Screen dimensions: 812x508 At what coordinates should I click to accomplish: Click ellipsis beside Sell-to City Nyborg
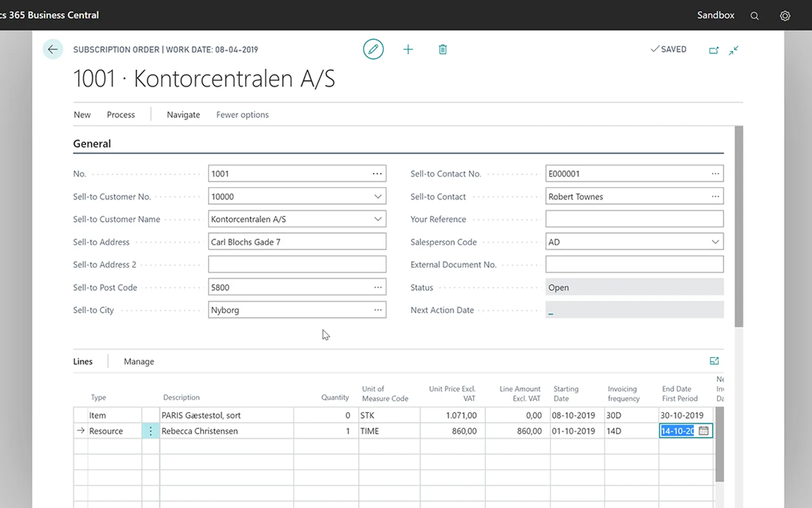click(x=378, y=310)
